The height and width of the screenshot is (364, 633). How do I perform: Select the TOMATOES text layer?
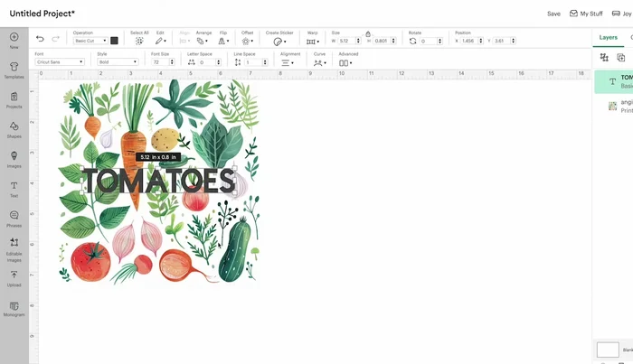pyautogui.click(x=614, y=81)
